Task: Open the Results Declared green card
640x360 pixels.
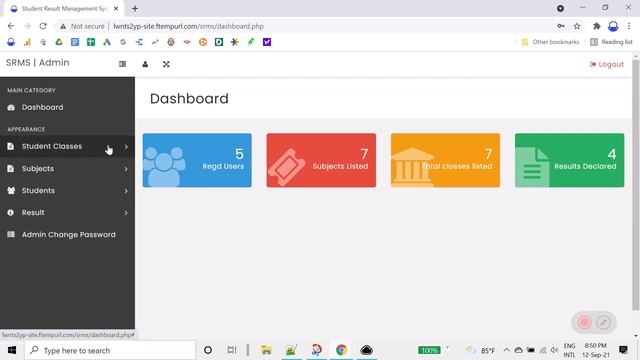Action: point(569,160)
